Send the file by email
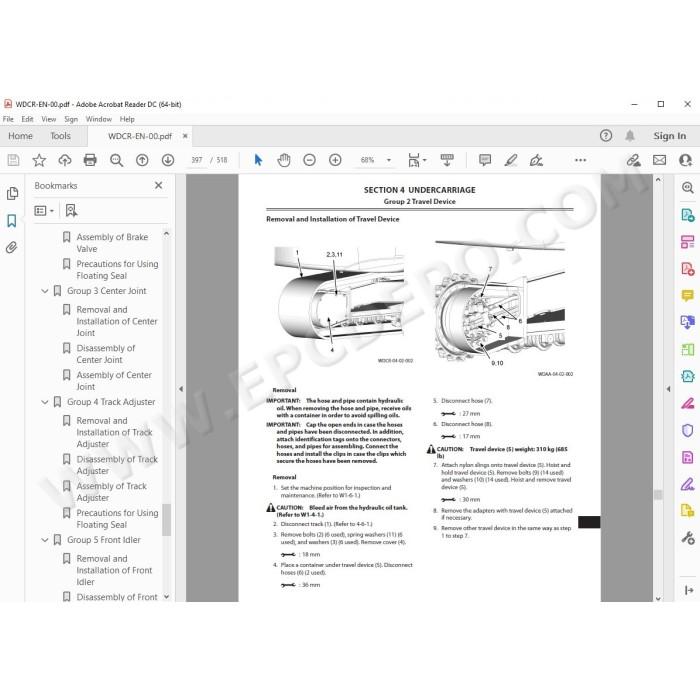 click(x=659, y=160)
